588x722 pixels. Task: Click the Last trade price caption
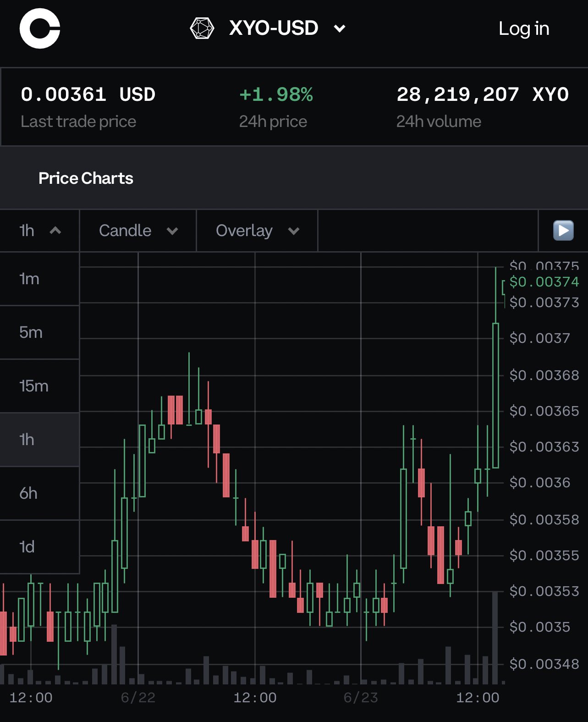78,121
